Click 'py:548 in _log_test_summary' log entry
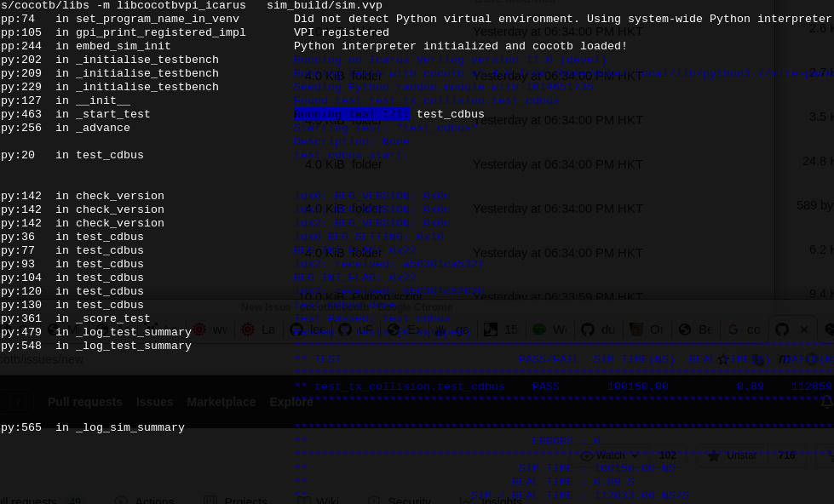The width and height of the screenshot is (834, 504). coord(95,346)
